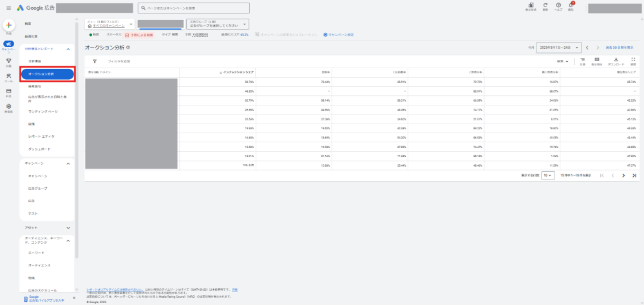644x305 pixels.
Task: Click the page or campaign search box
Action: tap(193, 8)
